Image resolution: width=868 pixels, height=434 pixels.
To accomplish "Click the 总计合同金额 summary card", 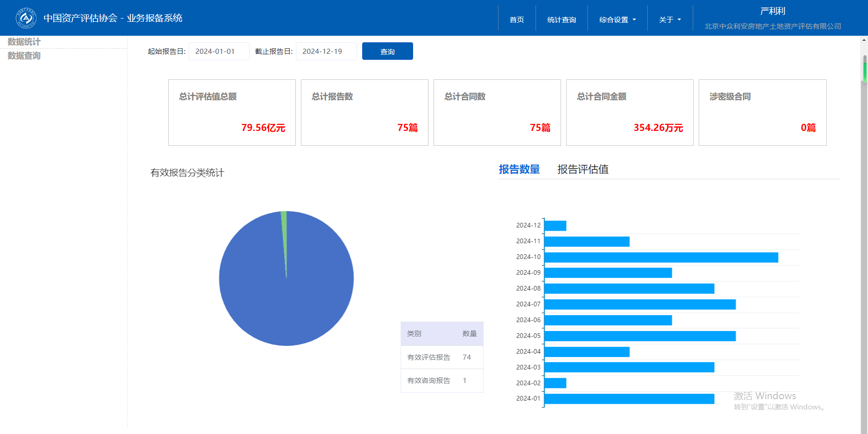I will pos(629,112).
